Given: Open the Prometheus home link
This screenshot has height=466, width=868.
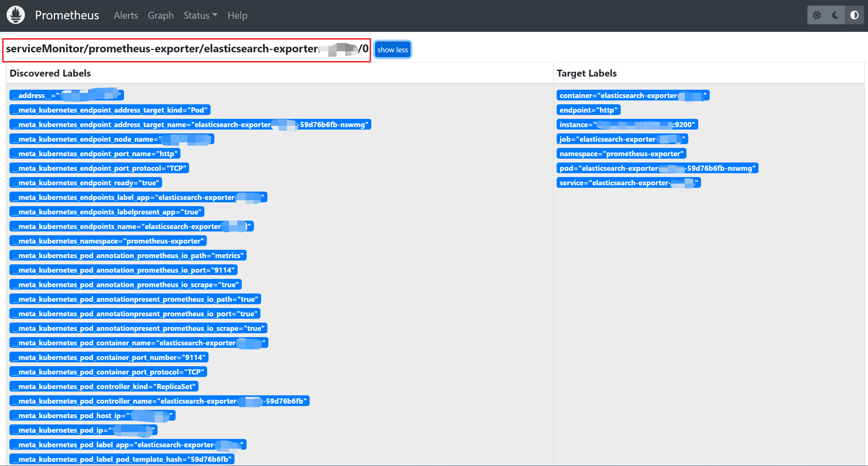Looking at the screenshot, I should [67, 15].
